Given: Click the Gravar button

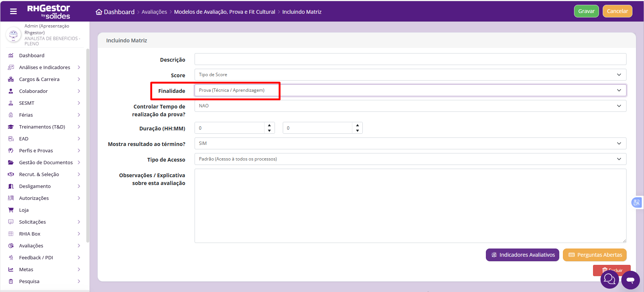Looking at the screenshot, I should click(586, 11).
